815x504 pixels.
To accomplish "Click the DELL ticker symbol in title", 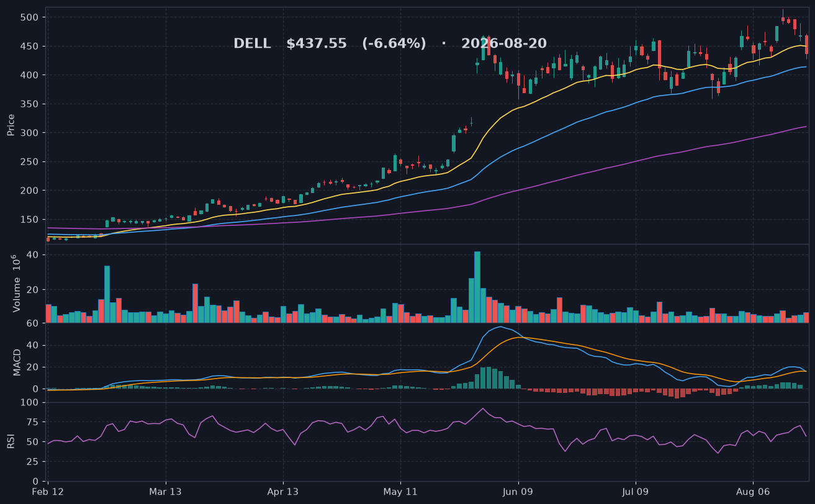I will click(x=252, y=44).
